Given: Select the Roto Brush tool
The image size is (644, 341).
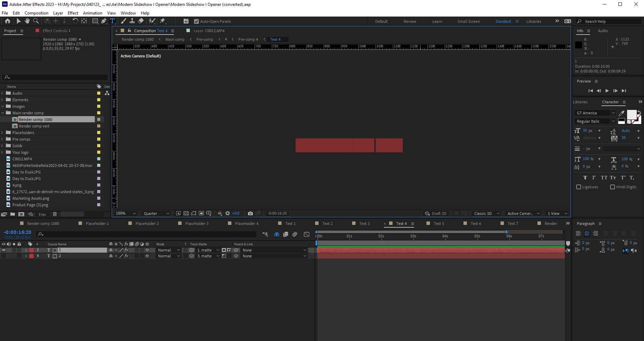Looking at the screenshot, I should pos(152,21).
